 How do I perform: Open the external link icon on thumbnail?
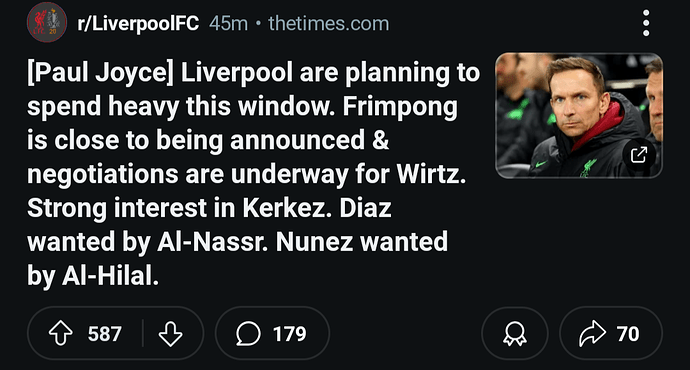click(x=639, y=154)
